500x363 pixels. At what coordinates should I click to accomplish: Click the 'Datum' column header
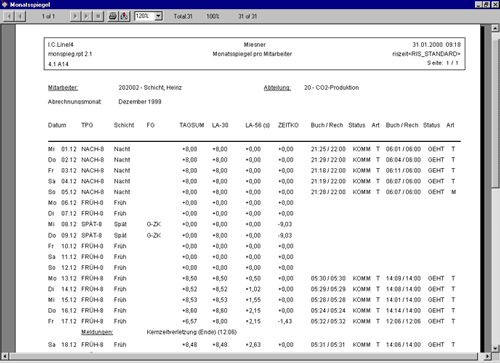57,125
